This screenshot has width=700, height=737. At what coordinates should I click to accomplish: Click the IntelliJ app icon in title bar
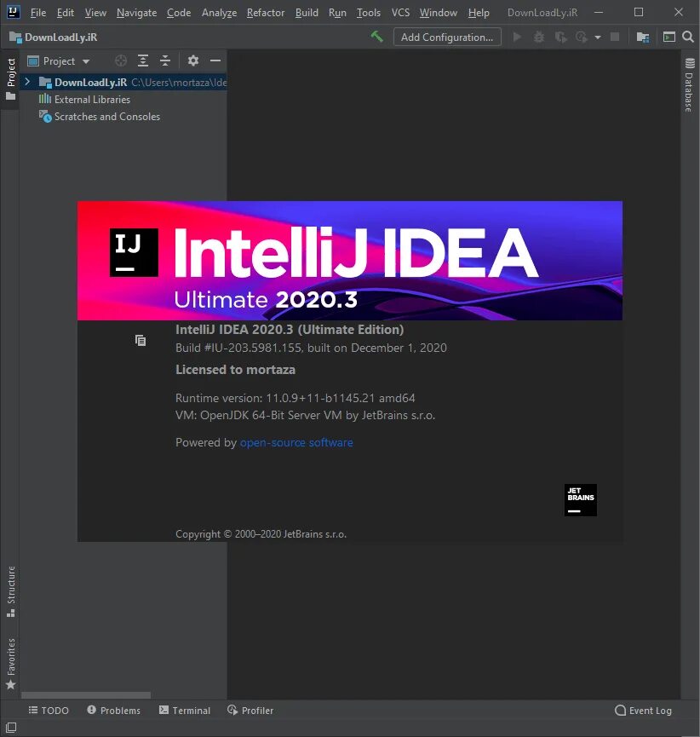click(14, 12)
